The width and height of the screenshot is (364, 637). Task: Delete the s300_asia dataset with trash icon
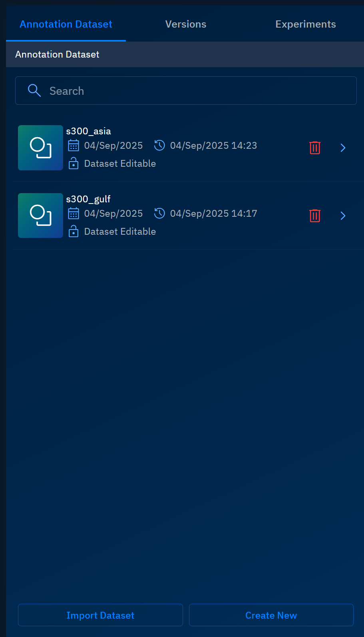click(315, 148)
